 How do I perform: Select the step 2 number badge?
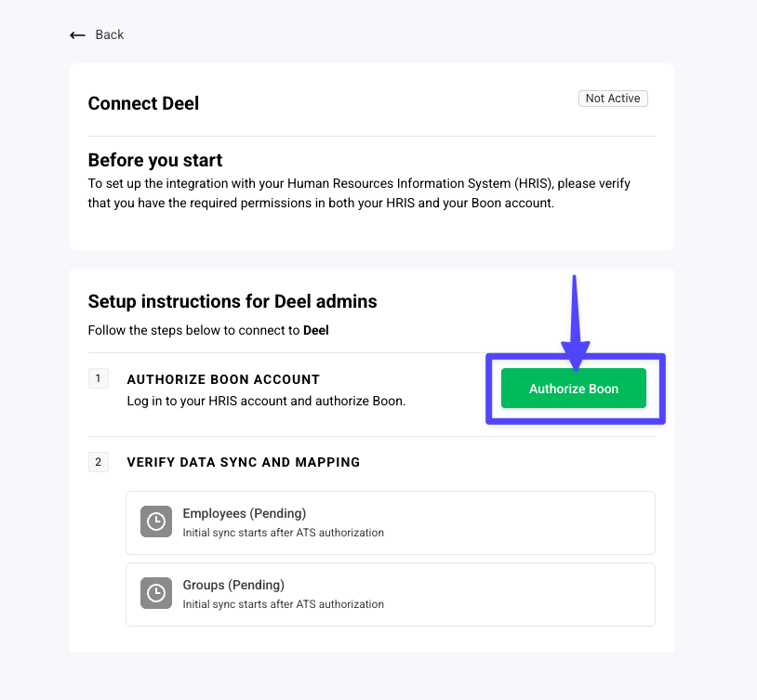point(99,461)
